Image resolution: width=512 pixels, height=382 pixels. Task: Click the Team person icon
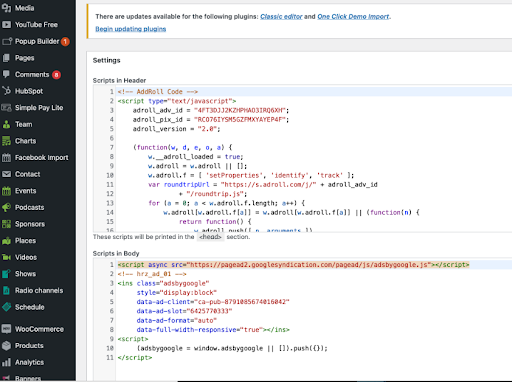(x=6, y=124)
